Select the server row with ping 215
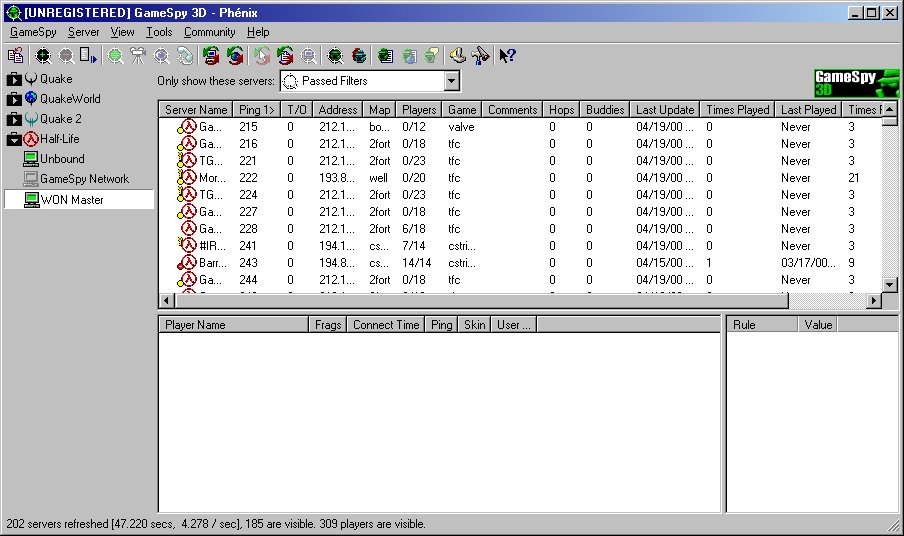Viewport: 904px width, 536px height. point(520,127)
